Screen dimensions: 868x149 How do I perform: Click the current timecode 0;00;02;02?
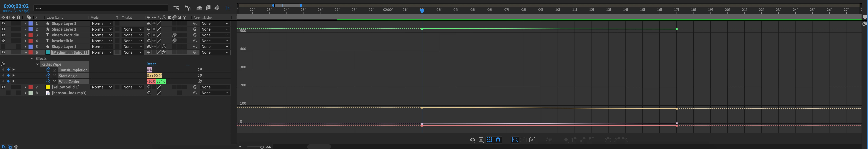click(16, 6)
